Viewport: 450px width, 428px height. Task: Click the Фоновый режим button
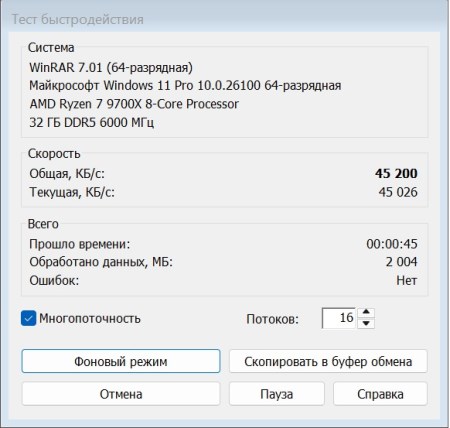click(121, 361)
